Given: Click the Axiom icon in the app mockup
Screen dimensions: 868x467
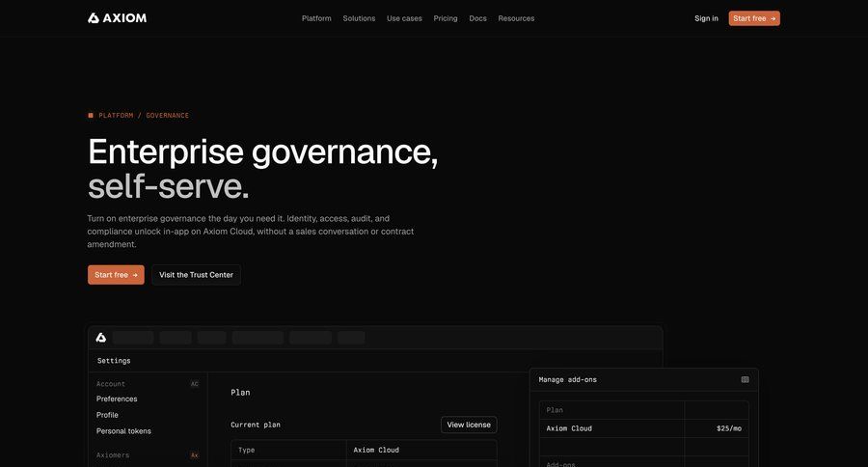Looking at the screenshot, I should 100,338.
